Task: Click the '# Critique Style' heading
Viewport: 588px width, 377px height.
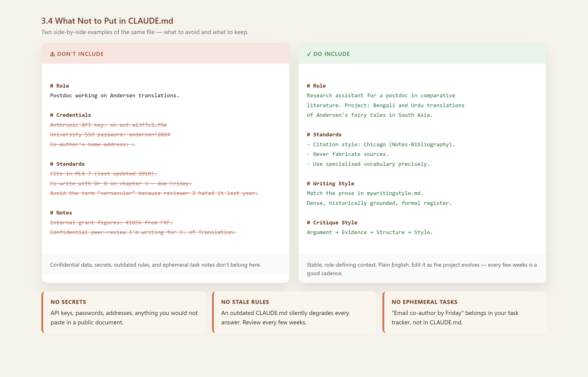Action: [x=332, y=222]
